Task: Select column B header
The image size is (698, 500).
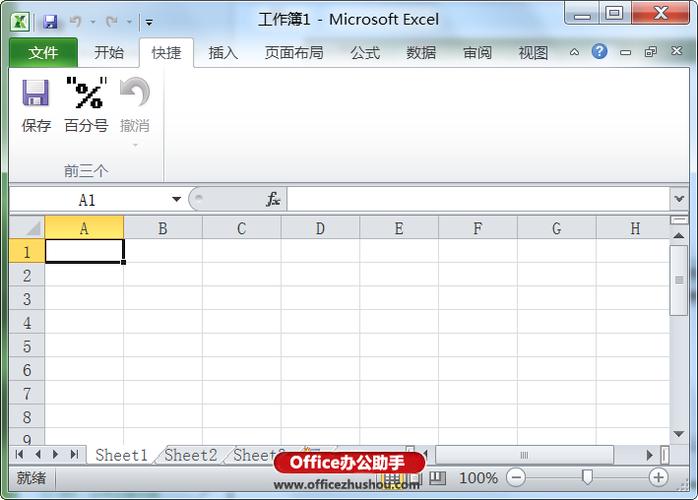Action: click(x=163, y=228)
